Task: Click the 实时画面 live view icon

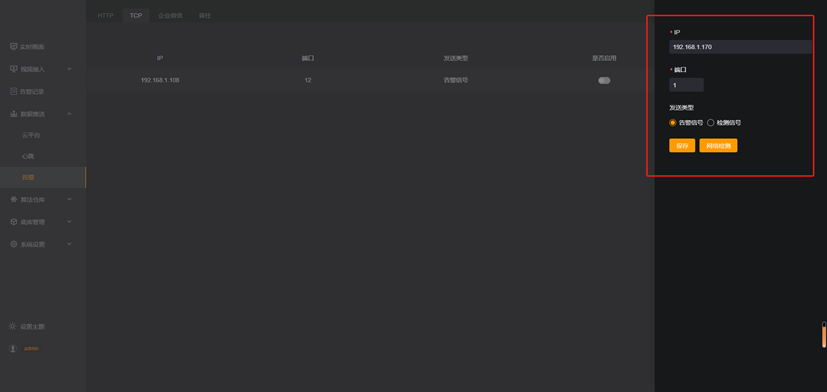Action: click(14, 46)
